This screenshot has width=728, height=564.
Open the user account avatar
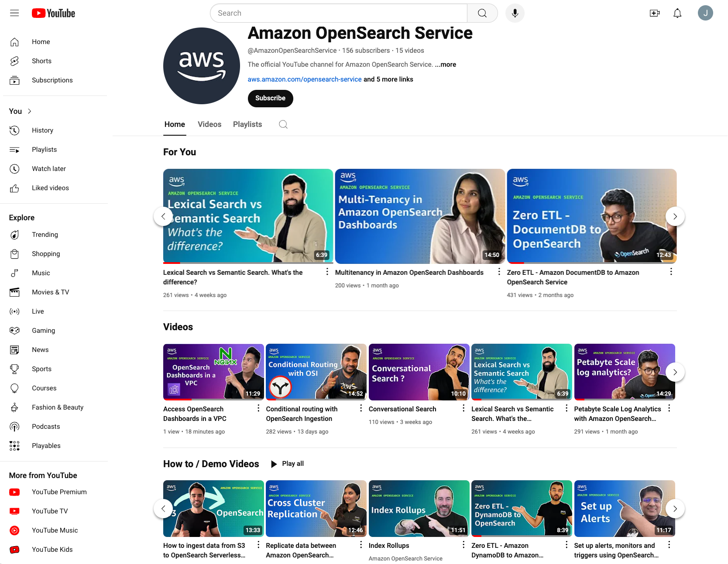[x=705, y=13]
